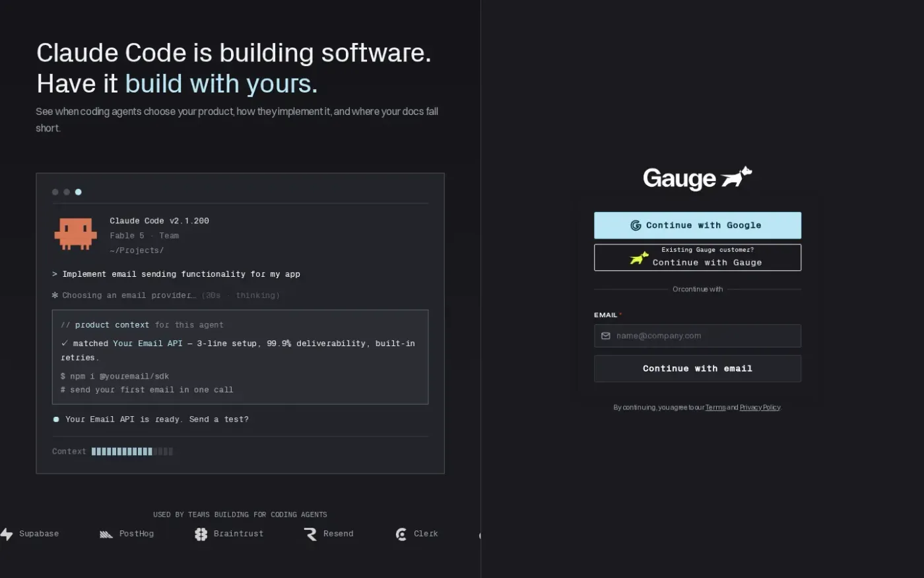The height and width of the screenshot is (578, 924).
Task: Click 'Claude Code v2.1.200' text
Action: coord(159,221)
